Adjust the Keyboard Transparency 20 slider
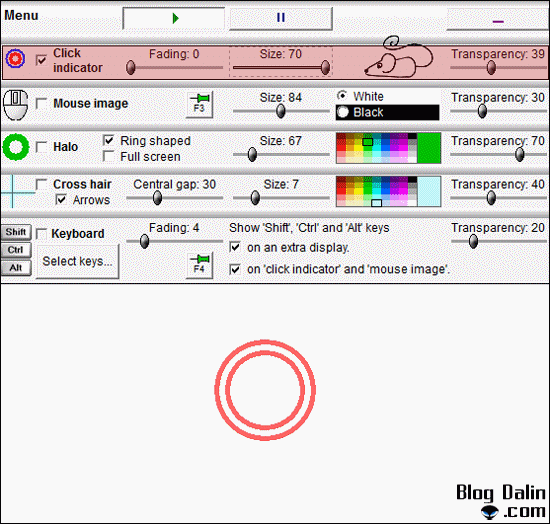Screen dimensions: 550x524 [x=498, y=241]
